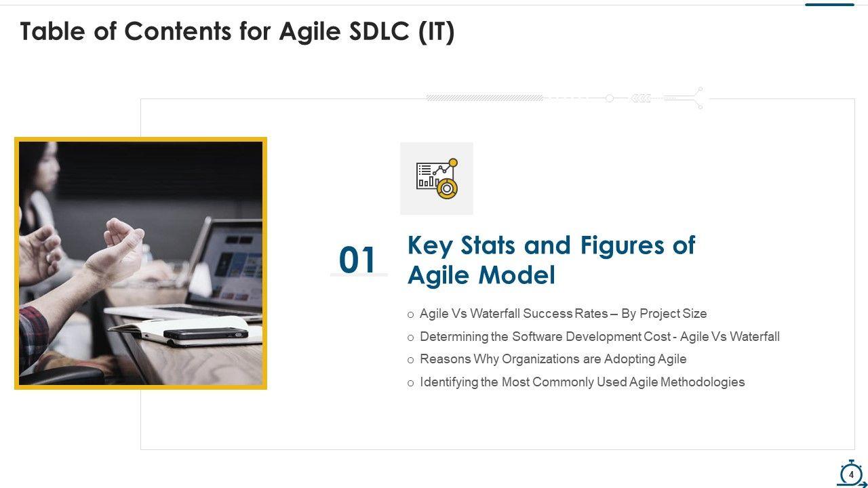Click the bullet beside Identifying the Most Commonly Used
The image size is (868, 488).
point(410,383)
